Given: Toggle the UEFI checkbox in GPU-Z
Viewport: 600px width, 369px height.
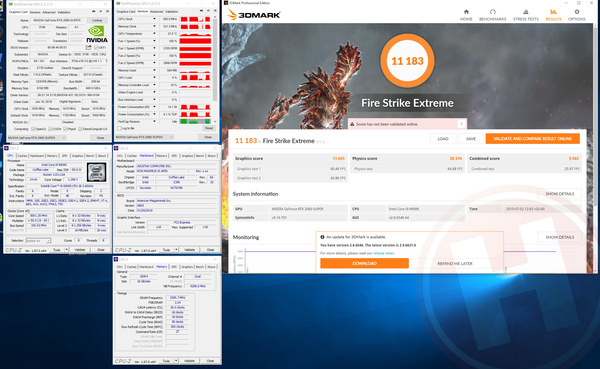Looking at the screenshot, I should click(x=96, y=47).
